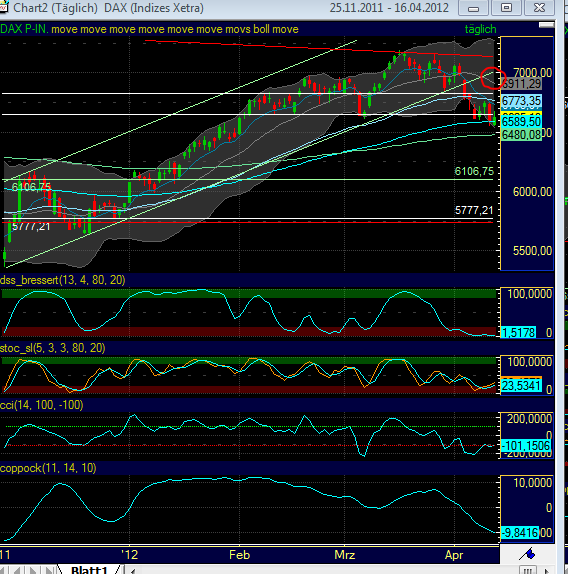Click the Mrz label on the time axis
This screenshot has width=568, height=574.
coord(344,555)
